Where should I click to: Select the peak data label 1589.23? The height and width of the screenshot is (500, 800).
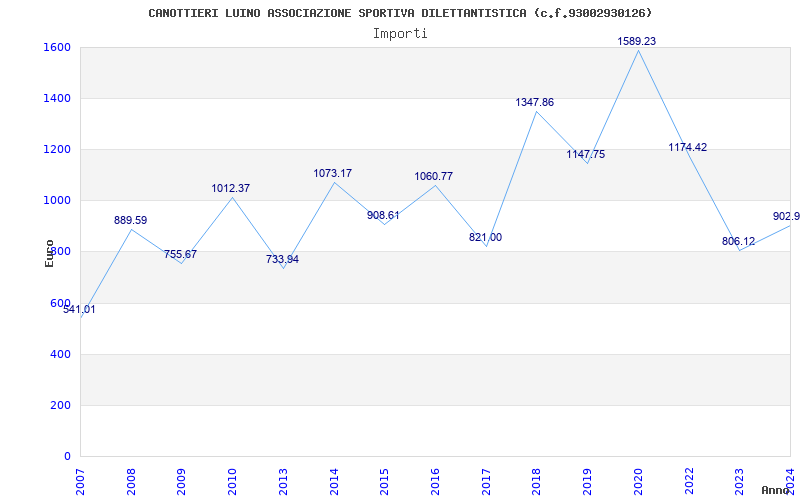(636, 41)
